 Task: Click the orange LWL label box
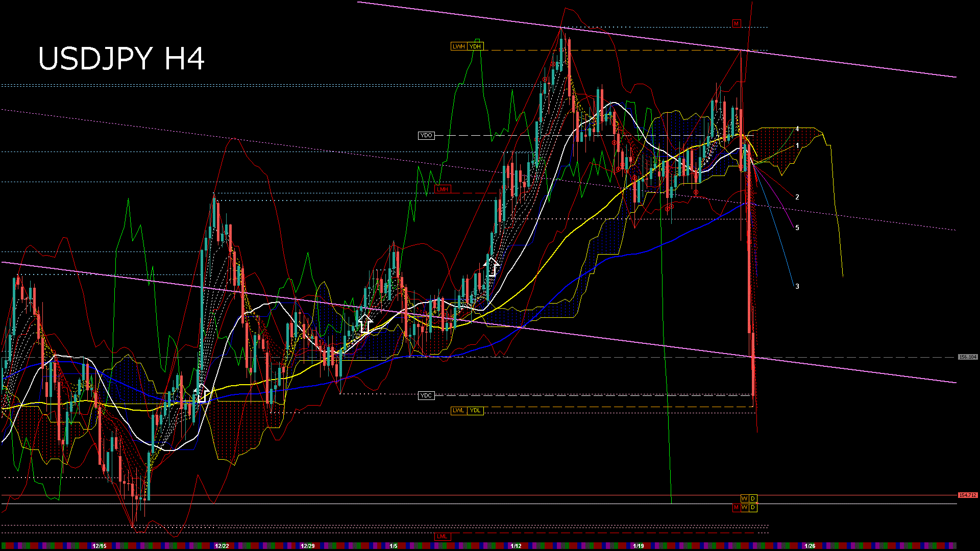click(x=458, y=411)
